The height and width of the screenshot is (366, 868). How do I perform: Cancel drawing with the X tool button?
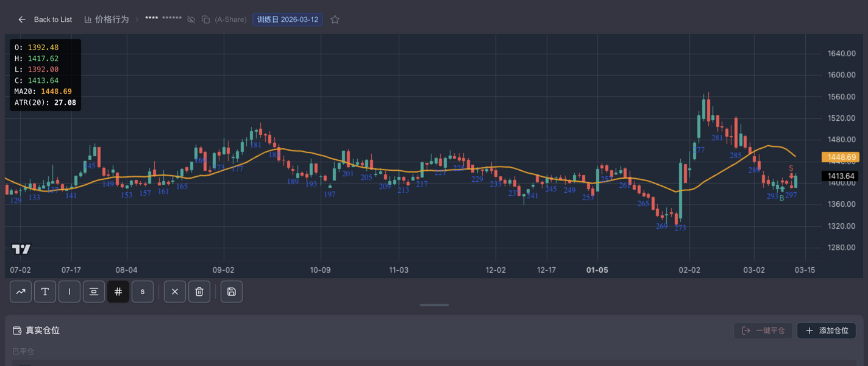(175, 292)
